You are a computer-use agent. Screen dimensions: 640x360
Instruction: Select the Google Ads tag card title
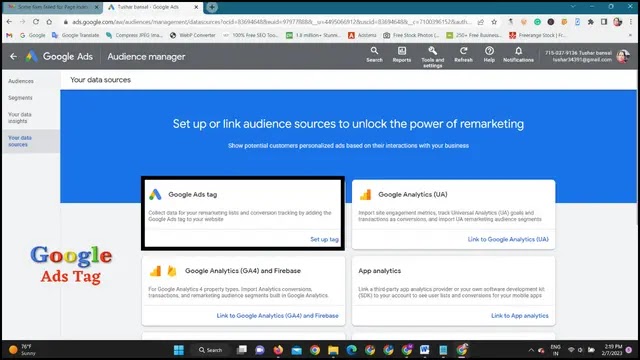coord(193,194)
